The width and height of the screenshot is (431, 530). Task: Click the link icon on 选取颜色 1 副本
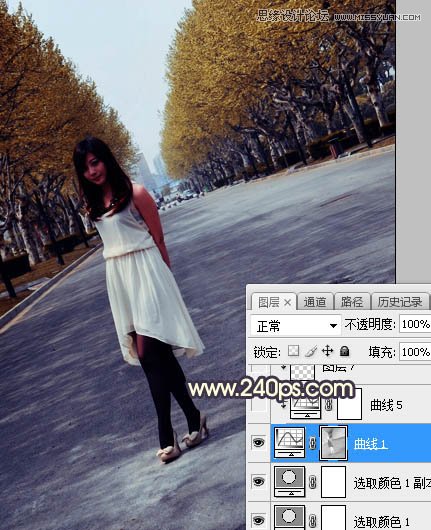coord(313,482)
